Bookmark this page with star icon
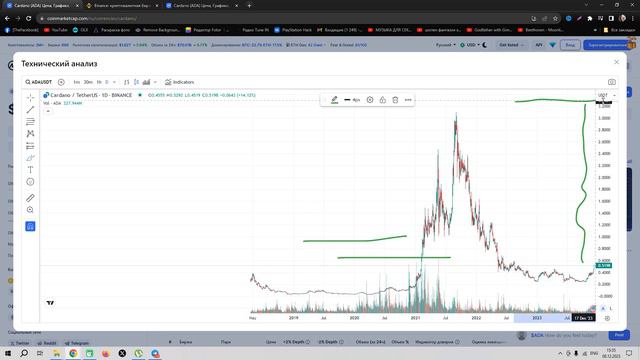 555,18
